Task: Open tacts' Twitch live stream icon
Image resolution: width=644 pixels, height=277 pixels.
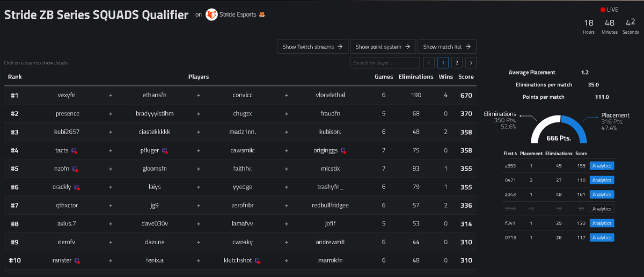Action: pos(74,151)
